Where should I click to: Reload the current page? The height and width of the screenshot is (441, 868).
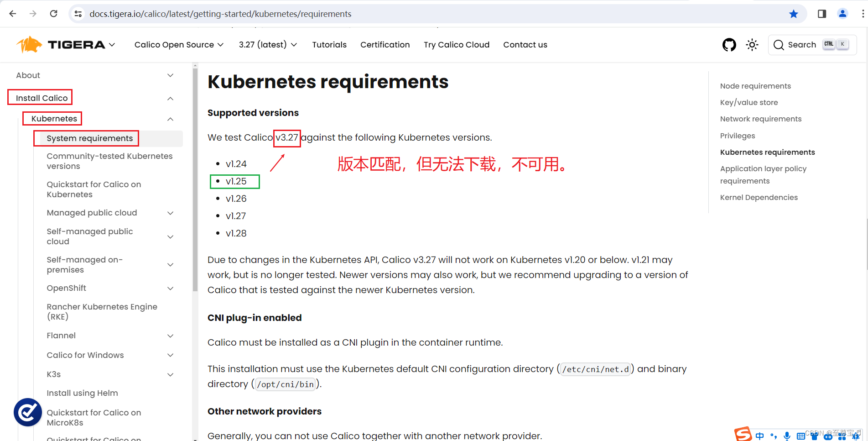(x=53, y=14)
